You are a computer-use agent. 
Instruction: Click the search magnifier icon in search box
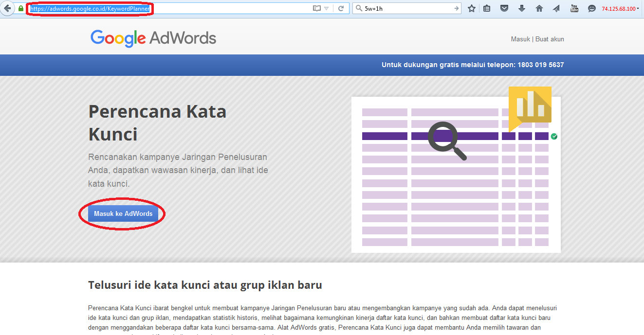(359, 8)
